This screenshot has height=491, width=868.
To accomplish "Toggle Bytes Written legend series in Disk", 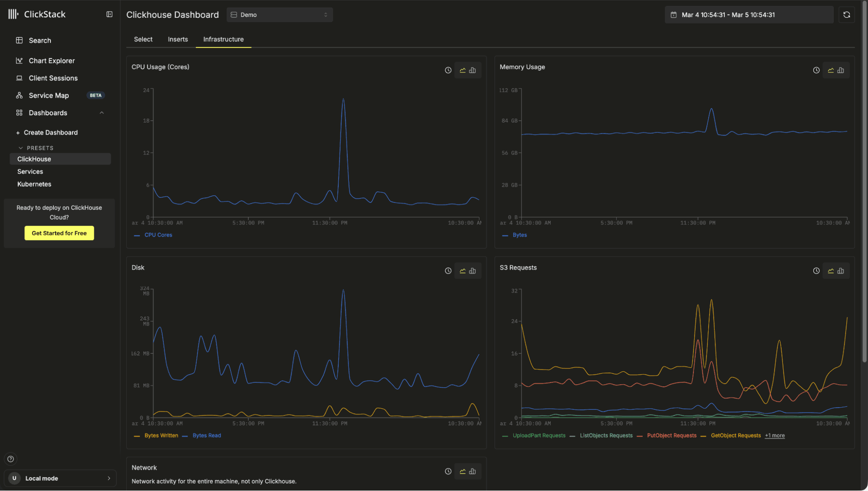I will coord(161,435).
